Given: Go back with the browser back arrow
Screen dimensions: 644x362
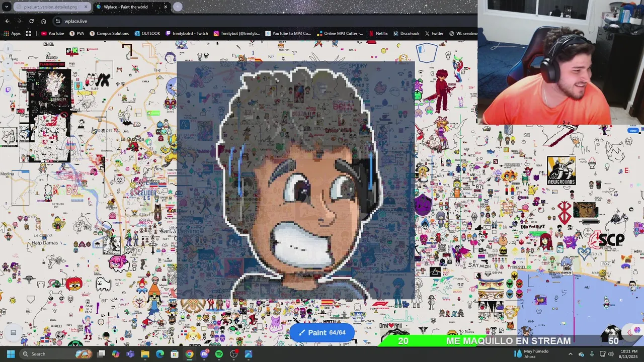Looking at the screenshot, I should (x=7, y=21).
